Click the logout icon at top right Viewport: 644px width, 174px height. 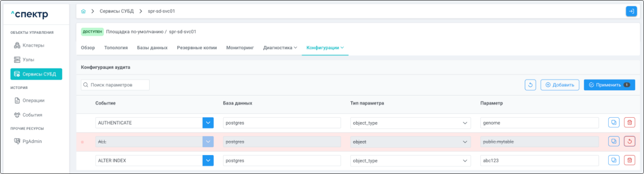(x=631, y=11)
